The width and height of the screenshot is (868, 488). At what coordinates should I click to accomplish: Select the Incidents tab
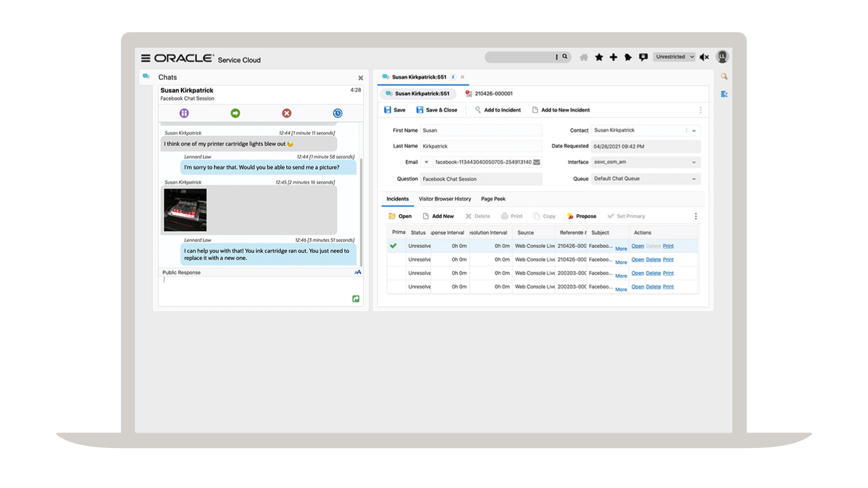pos(397,199)
